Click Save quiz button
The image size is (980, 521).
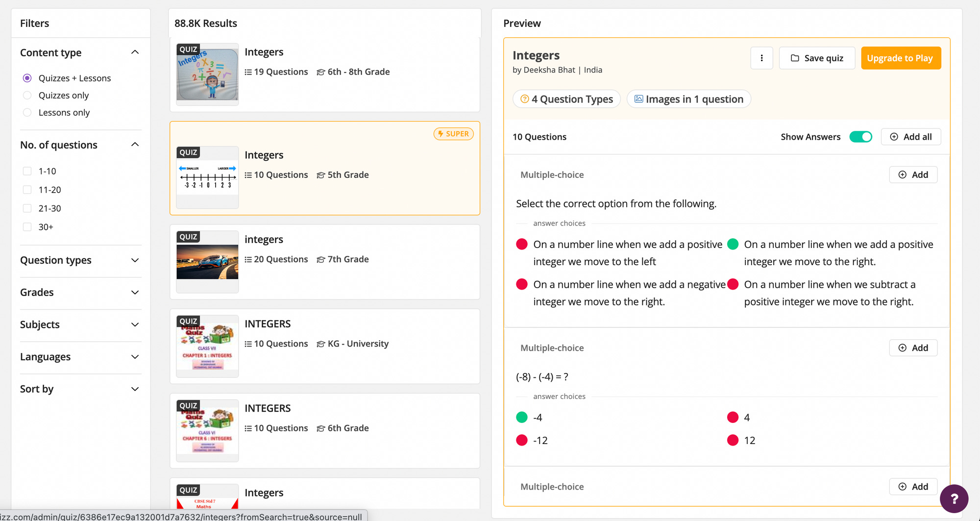[817, 58]
